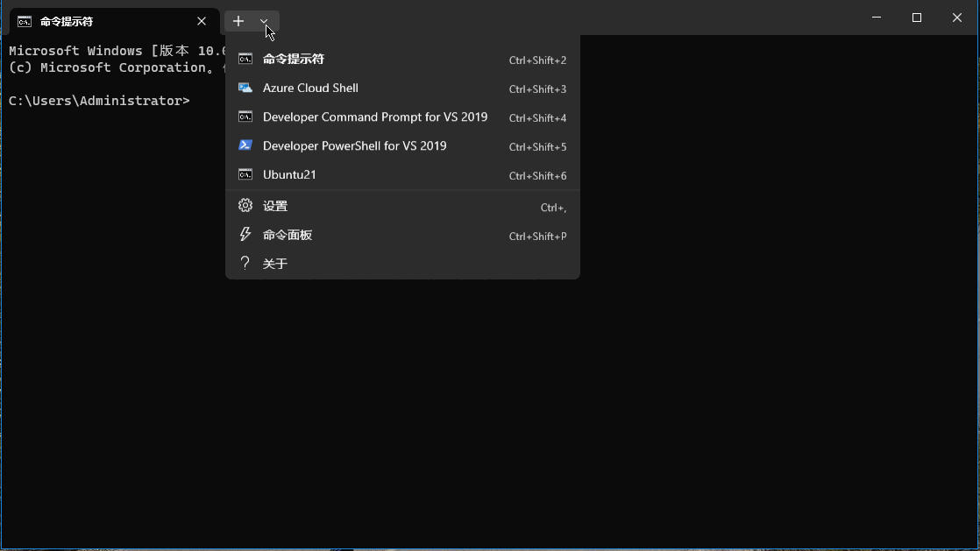Maximize the terminal window
This screenshot has width=980, height=551.
click(x=917, y=18)
